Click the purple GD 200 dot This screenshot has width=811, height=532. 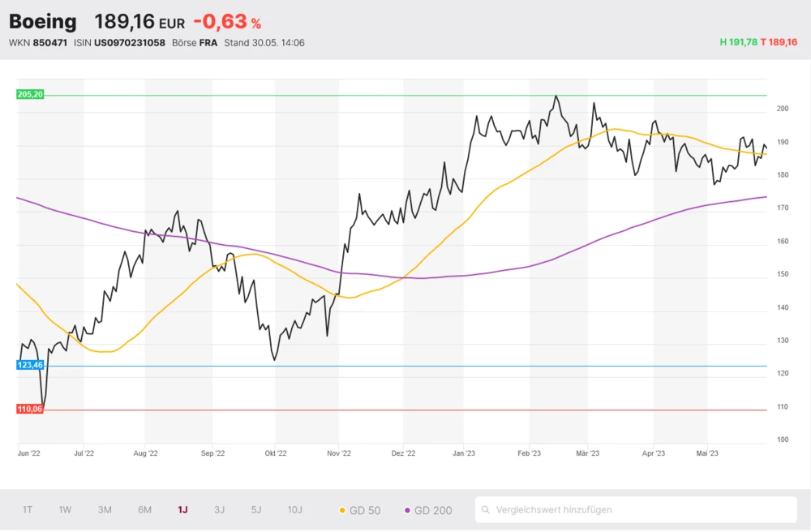[x=407, y=510]
